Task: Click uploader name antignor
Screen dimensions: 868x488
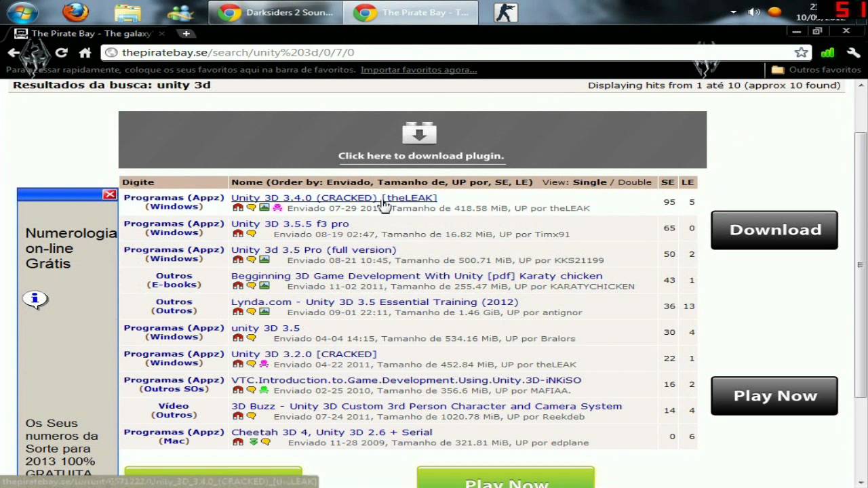Action: tap(558, 312)
